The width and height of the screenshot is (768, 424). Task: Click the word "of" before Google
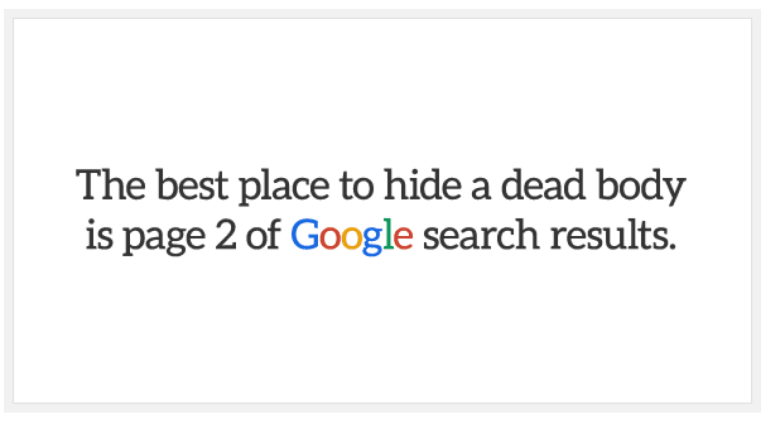point(262,237)
